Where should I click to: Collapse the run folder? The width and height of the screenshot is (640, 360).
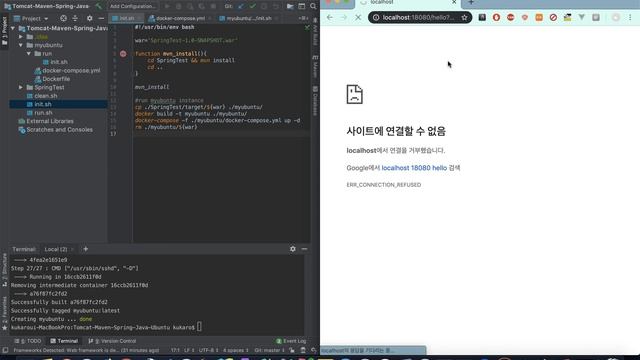[29, 53]
